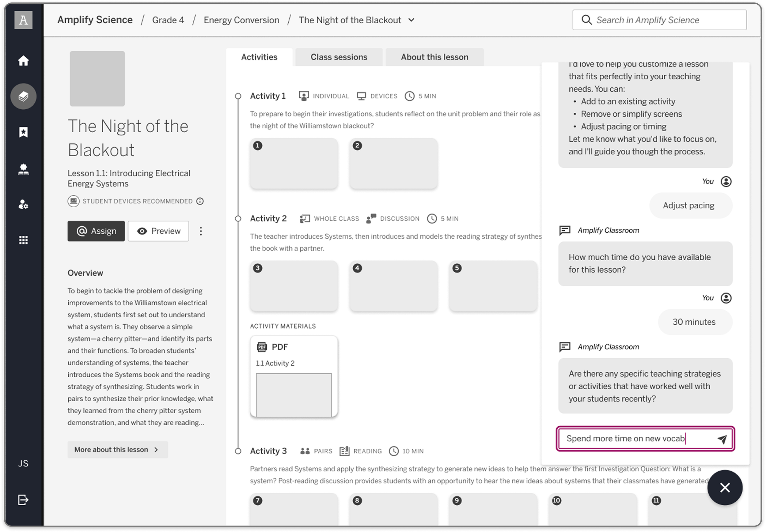The image size is (766, 532).
Task: Open screen thumbnail 1 in Activity 1
Action: tap(294, 163)
